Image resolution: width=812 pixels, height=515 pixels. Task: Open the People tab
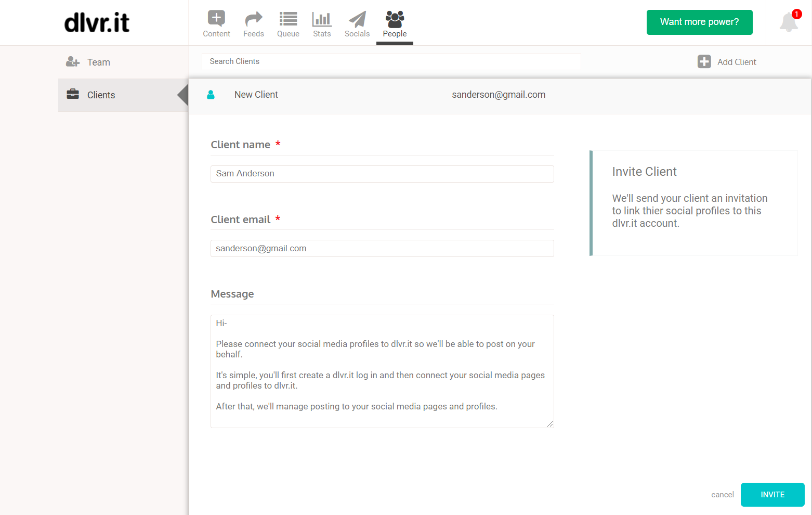click(395, 23)
